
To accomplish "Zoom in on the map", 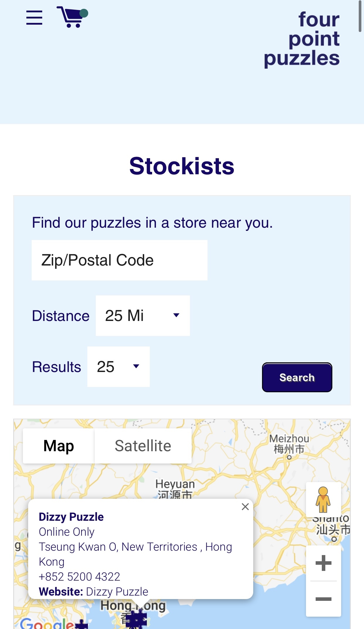I will (x=323, y=563).
